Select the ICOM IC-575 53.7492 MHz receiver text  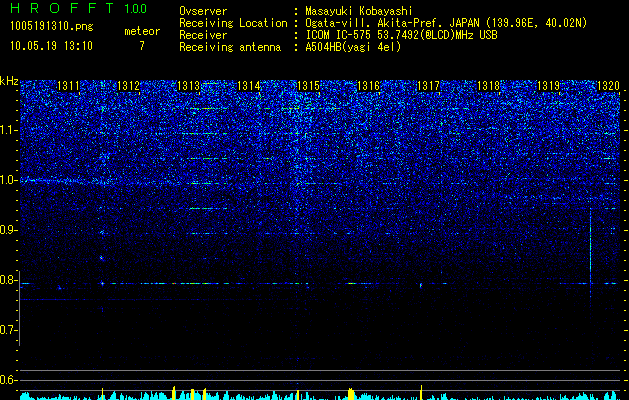tap(401, 35)
